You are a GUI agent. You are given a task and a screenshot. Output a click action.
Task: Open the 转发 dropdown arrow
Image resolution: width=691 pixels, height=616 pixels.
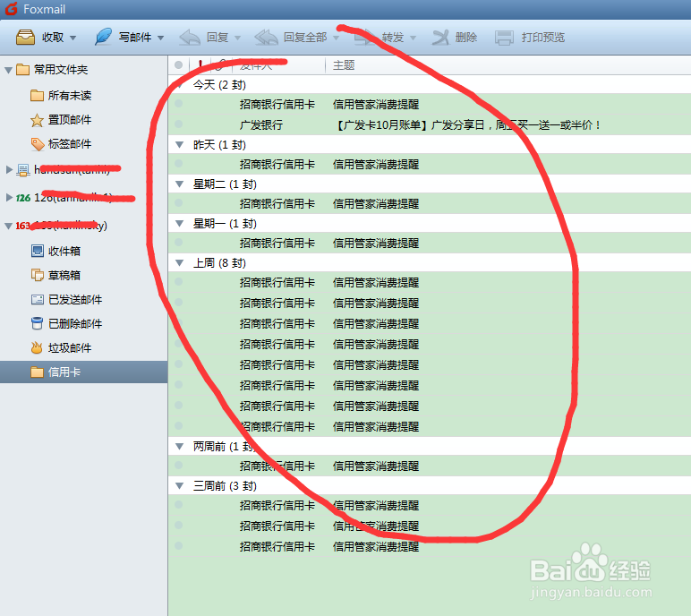click(x=413, y=38)
